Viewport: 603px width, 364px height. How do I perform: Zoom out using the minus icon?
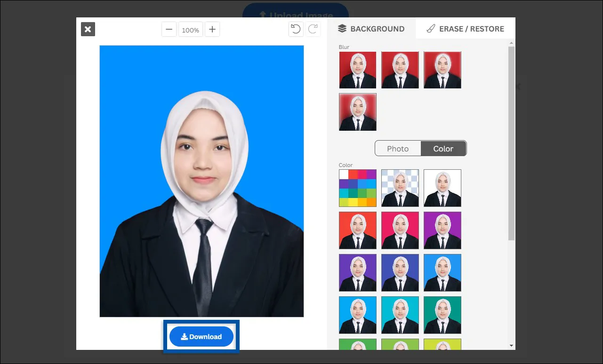pos(169,29)
